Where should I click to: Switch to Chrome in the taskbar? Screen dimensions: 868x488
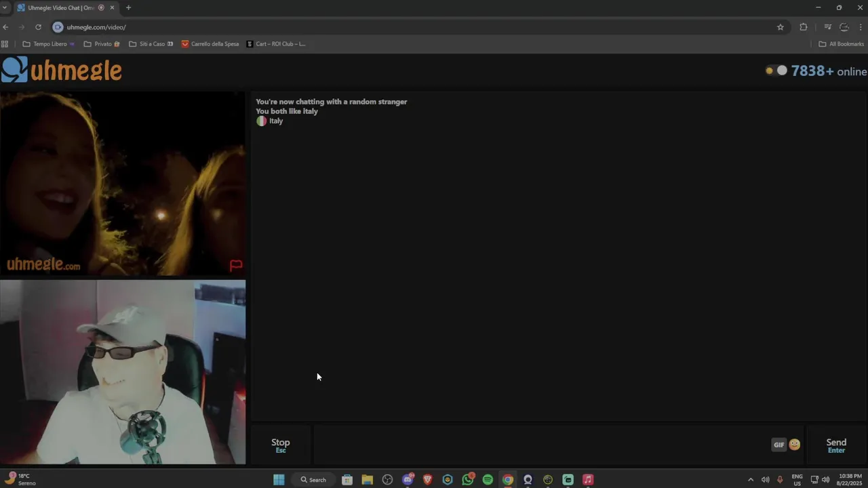click(508, 480)
